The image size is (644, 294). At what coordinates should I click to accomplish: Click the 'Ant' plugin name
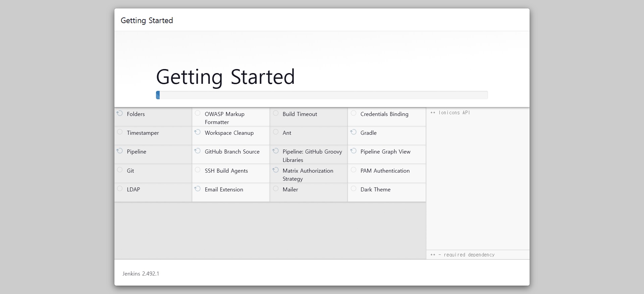287,133
